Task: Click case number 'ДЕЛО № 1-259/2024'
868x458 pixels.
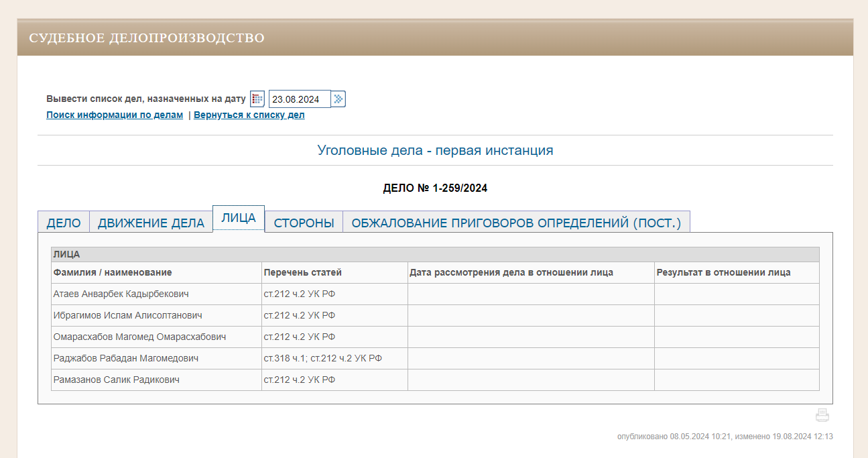Action: point(435,188)
